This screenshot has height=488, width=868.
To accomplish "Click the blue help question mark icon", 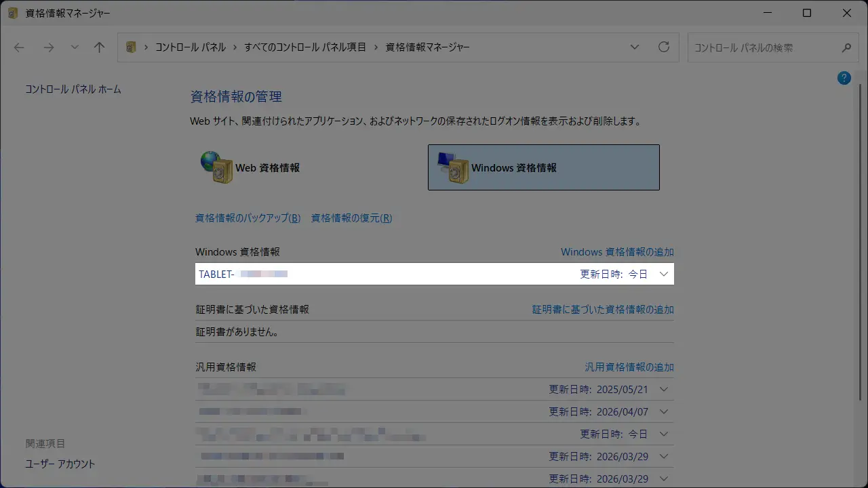I will (844, 78).
